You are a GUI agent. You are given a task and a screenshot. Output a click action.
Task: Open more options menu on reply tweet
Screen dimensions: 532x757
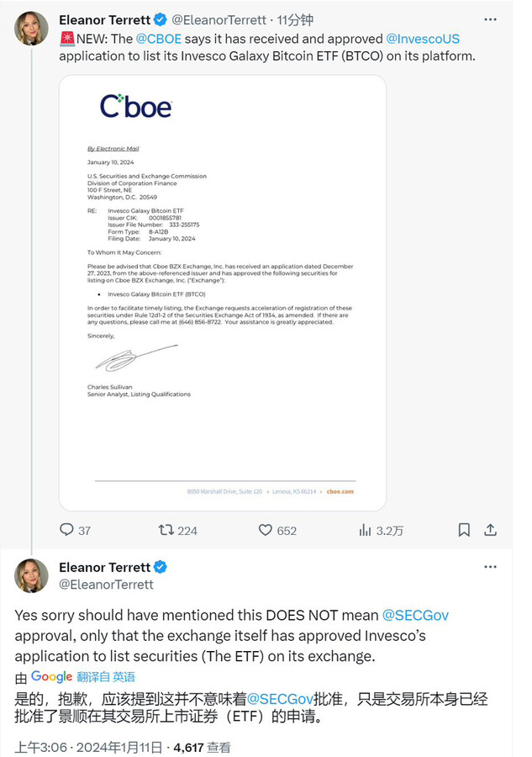tap(491, 567)
